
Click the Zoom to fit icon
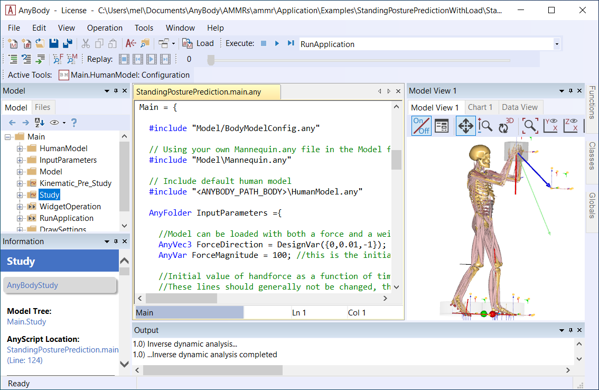(x=529, y=126)
